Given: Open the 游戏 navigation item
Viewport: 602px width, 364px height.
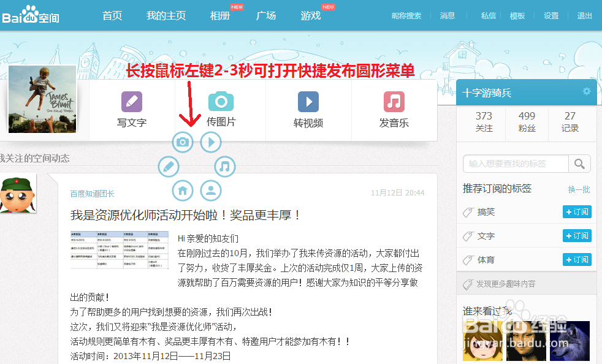Looking at the screenshot, I should [311, 16].
